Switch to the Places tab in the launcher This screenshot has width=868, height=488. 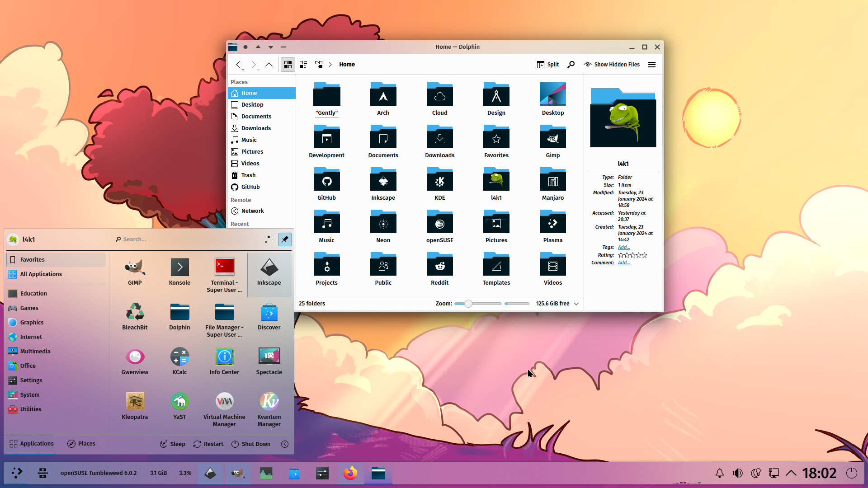(x=81, y=444)
